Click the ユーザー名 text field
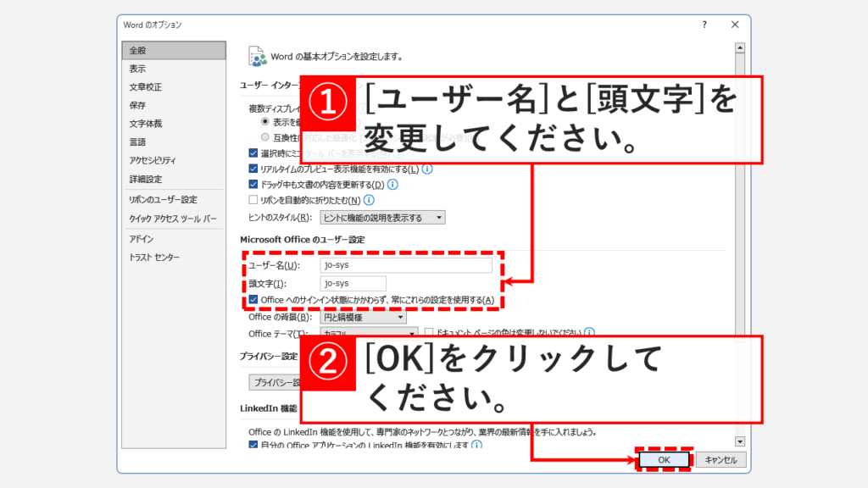The height and width of the screenshot is (488, 868). [407, 266]
